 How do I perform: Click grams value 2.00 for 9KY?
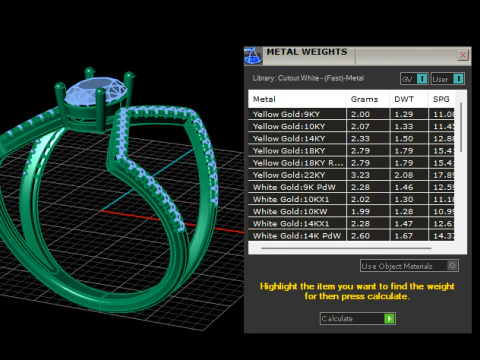(x=360, y=114)
